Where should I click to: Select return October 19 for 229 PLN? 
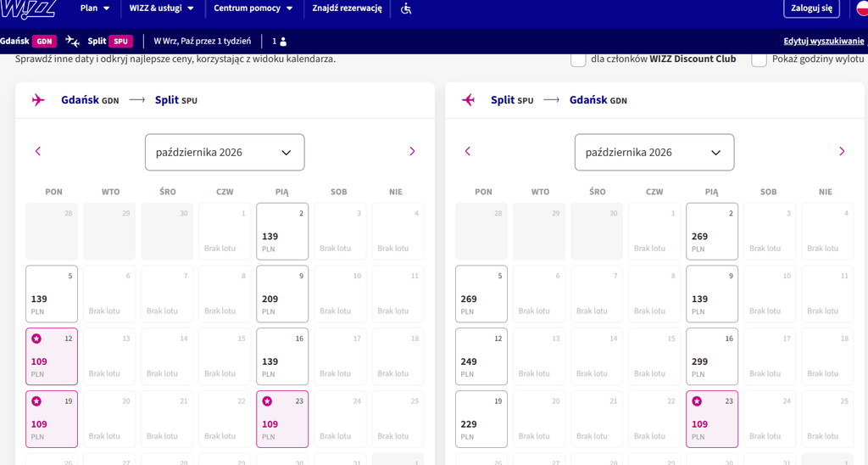point(481,419)
